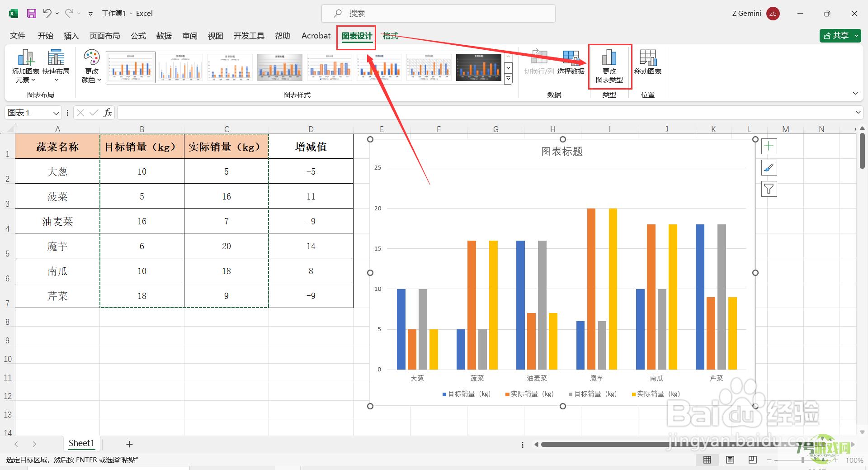Image resolution: width=868 pixels, height=470 pixels.
Task: Click the Select All corner triangle
Action: (x=10, y=129)
